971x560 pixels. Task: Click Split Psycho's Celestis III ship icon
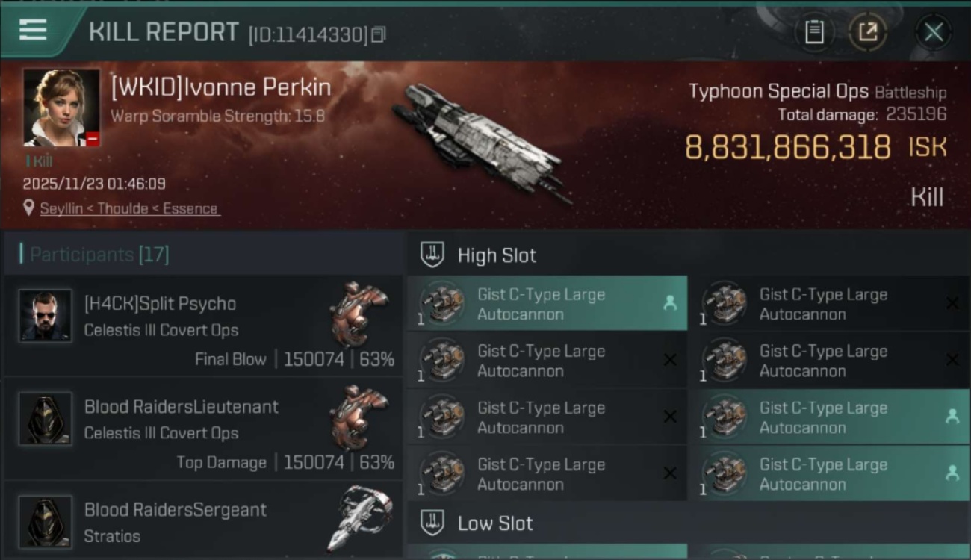pyautogui.click(x=359, y=314)
